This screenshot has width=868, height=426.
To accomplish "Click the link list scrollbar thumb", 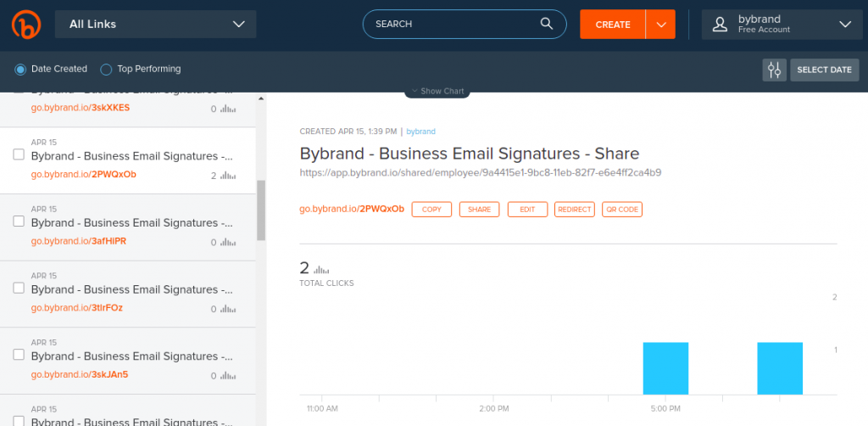I will click(261, 210).
